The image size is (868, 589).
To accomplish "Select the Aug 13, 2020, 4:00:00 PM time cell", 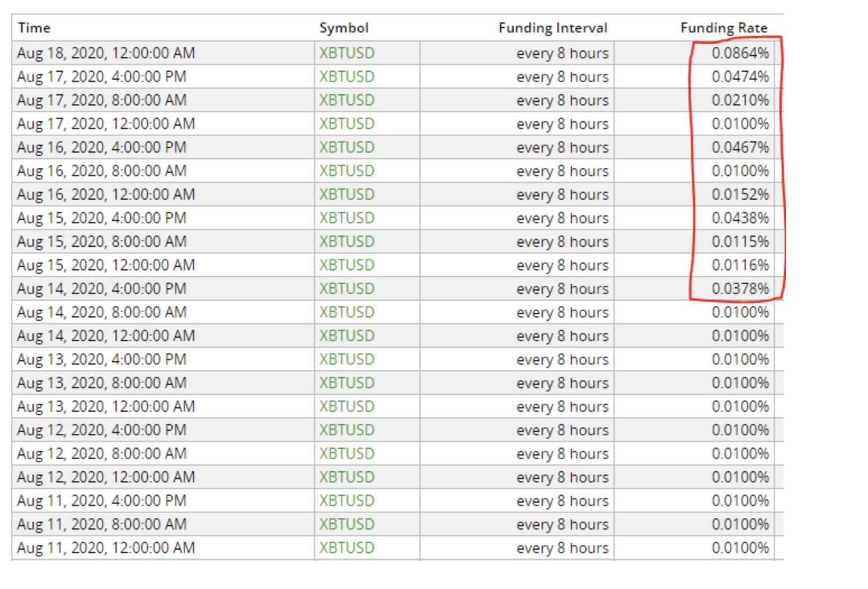I will pyautogui.click(x=101, y=360).
